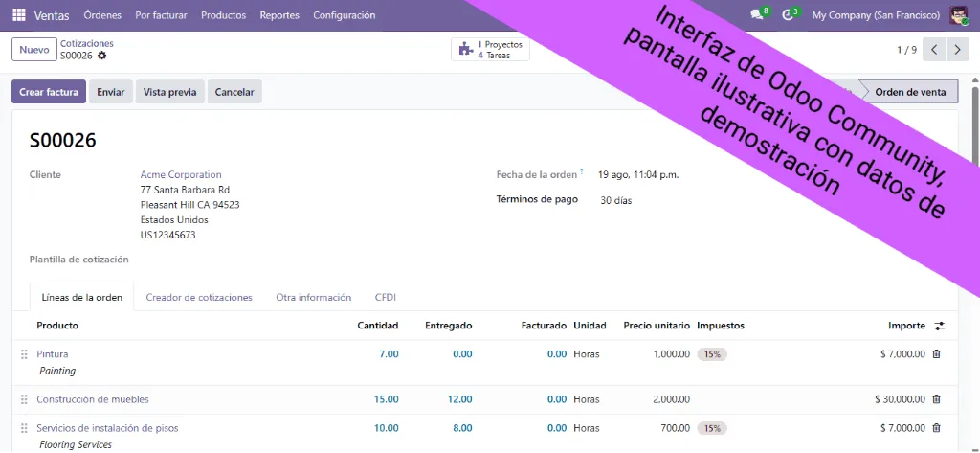Open the Órdenes menu
The height and width of the screenshot is (453, 980).
[x=102, y=15]
